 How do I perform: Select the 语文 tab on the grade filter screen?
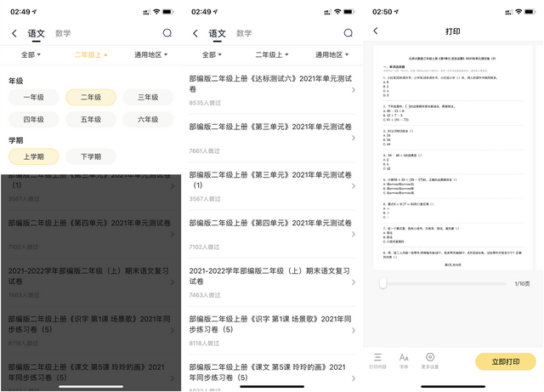36,33
